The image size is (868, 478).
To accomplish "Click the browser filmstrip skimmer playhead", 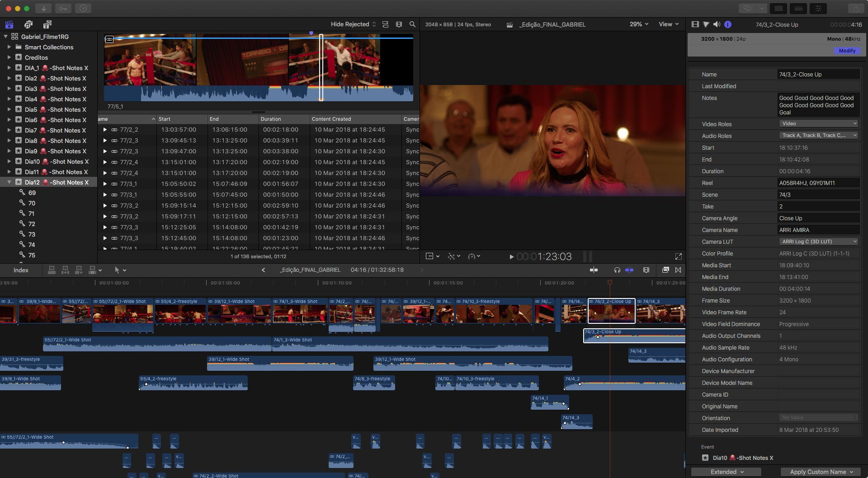I will [x=321, y=67].
